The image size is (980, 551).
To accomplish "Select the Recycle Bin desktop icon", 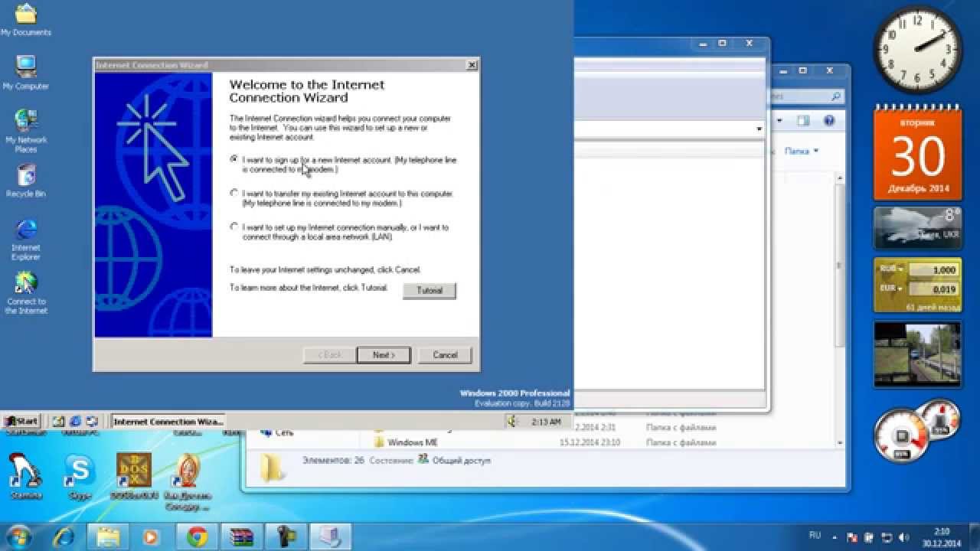I will [x=25, y=181].
